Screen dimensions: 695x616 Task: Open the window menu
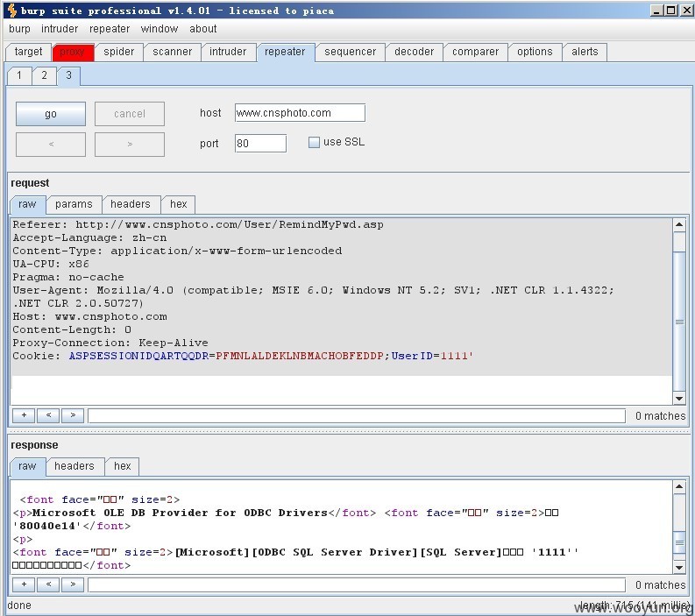tap(160, 29)
